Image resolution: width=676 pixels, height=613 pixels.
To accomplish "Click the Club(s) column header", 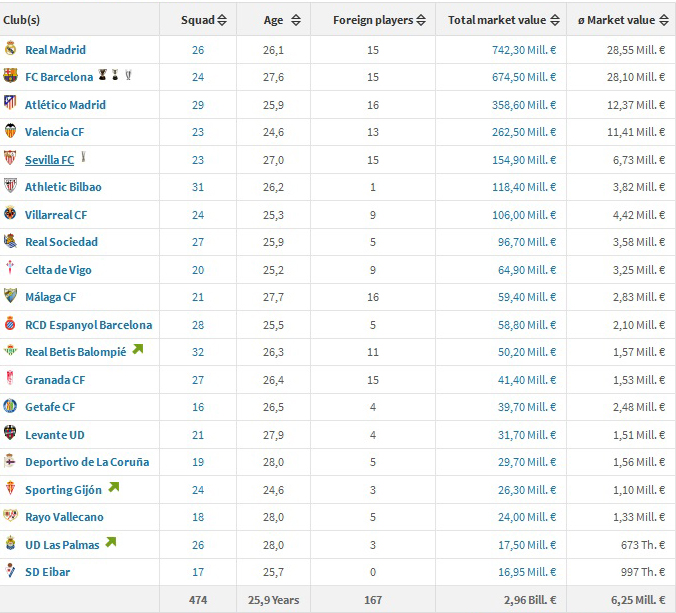I will (22, 20).
